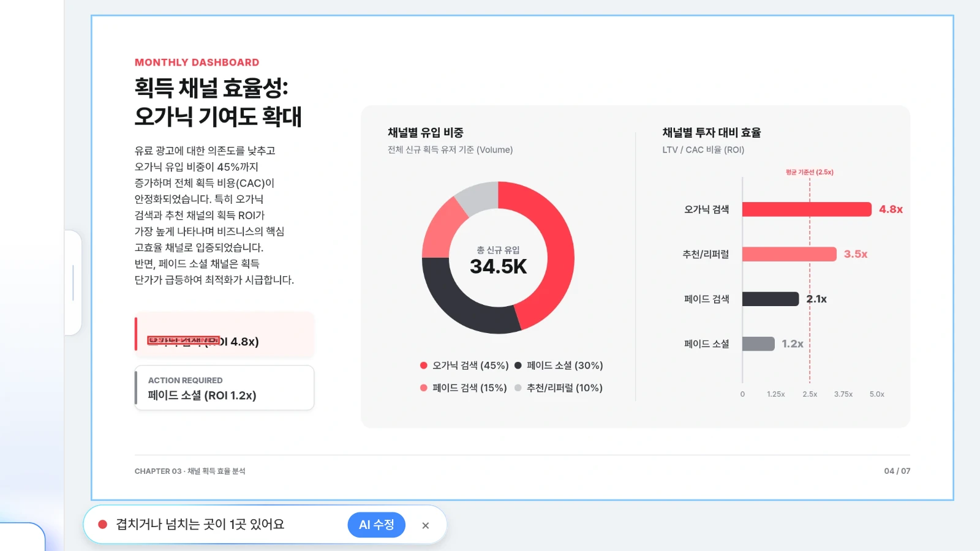Viewport: 980px width, 551px height.
Task: Select the 페이드 소셜 (ROI 1.2x) card text
Action: [x=202, y=395]
